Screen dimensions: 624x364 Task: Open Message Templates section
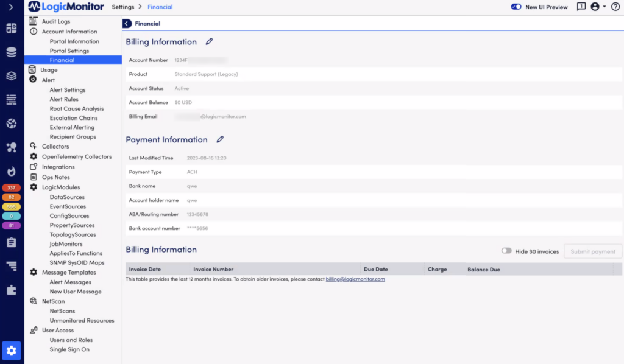pyautogui.click(x=69, y=272)
